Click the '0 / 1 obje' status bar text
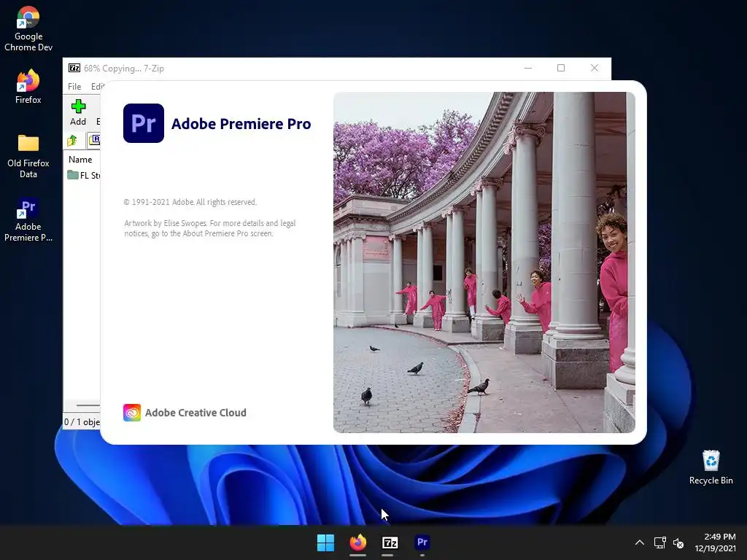This screenshot has height=560, width=747. [82, 422]
